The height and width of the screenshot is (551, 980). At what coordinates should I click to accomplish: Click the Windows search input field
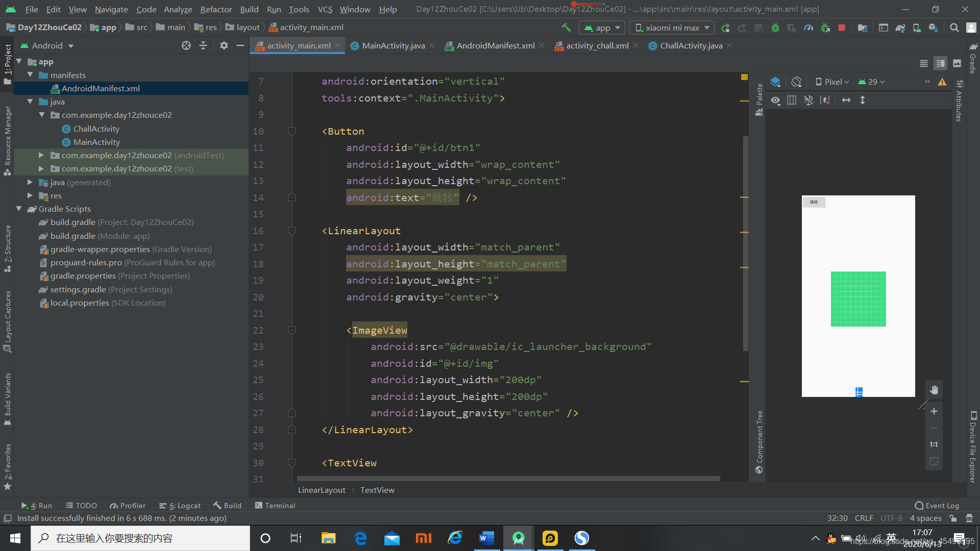140,538
